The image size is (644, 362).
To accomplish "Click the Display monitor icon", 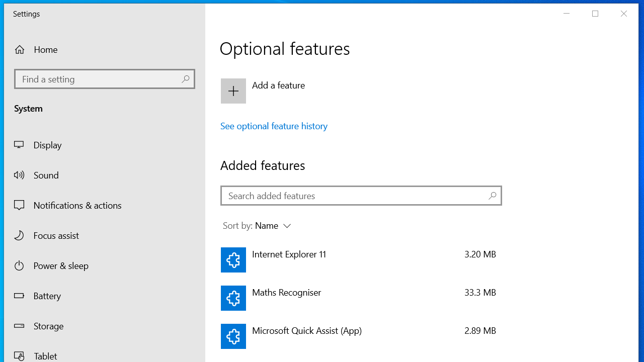I will [19, 145].
